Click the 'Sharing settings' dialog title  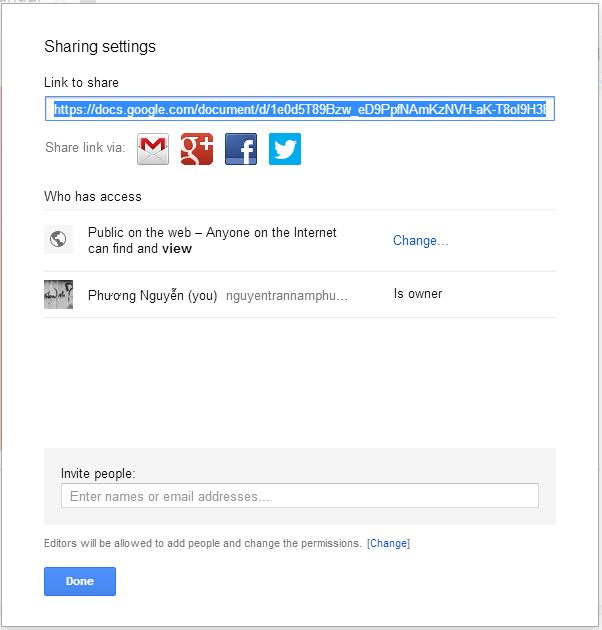click(x=100, y=47)
